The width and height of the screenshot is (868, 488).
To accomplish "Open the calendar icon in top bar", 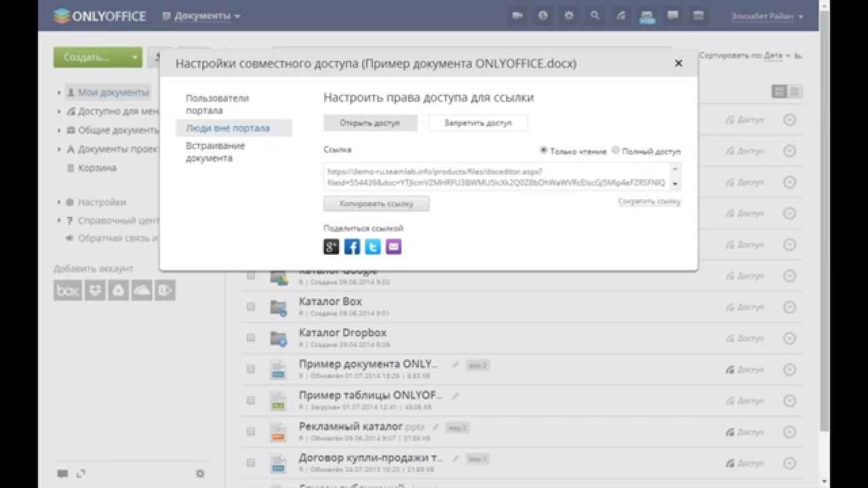I will 698,16.
